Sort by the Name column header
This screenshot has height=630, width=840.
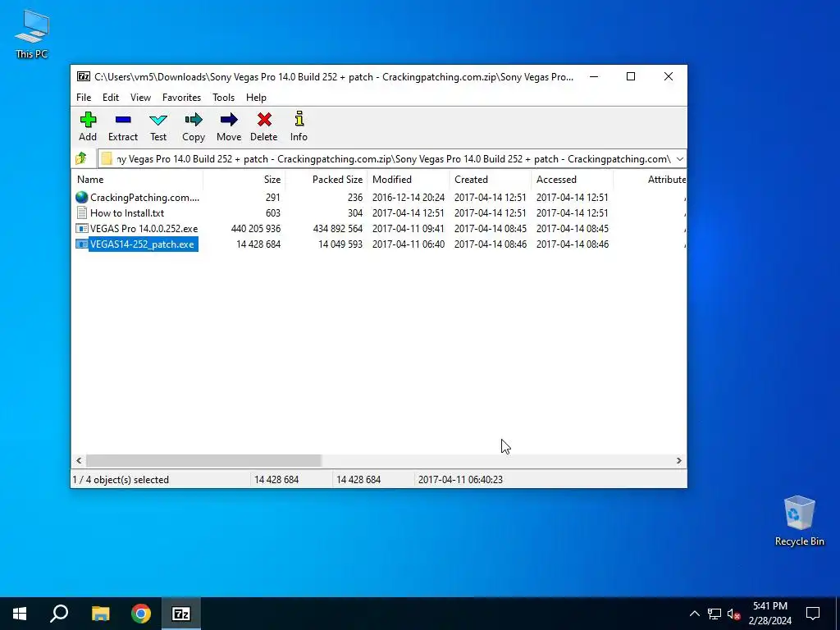click(x=137, y=180)
